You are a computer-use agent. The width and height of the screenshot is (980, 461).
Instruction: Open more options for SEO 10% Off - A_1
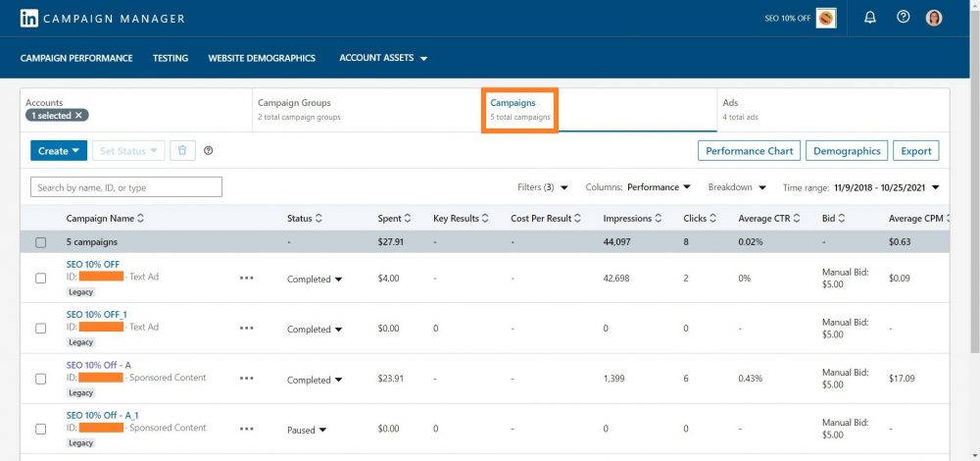tap(246, 429)
